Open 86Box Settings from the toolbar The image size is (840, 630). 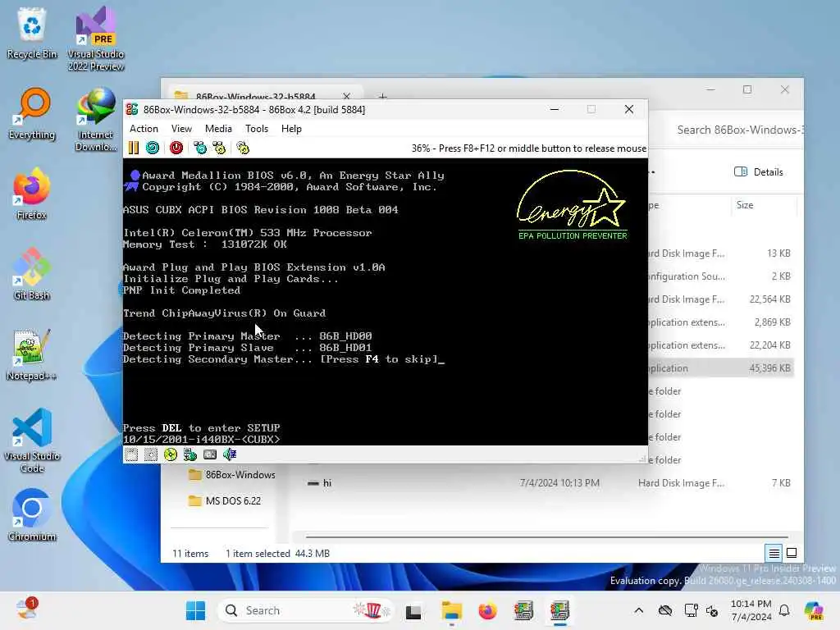(x=243, y=148)
